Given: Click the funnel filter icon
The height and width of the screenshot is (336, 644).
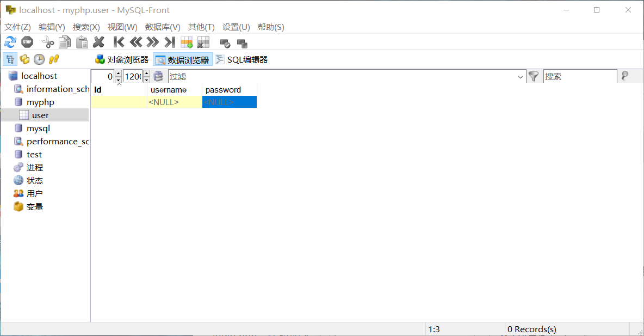Looking at the screenshot, I should point(534,76).
